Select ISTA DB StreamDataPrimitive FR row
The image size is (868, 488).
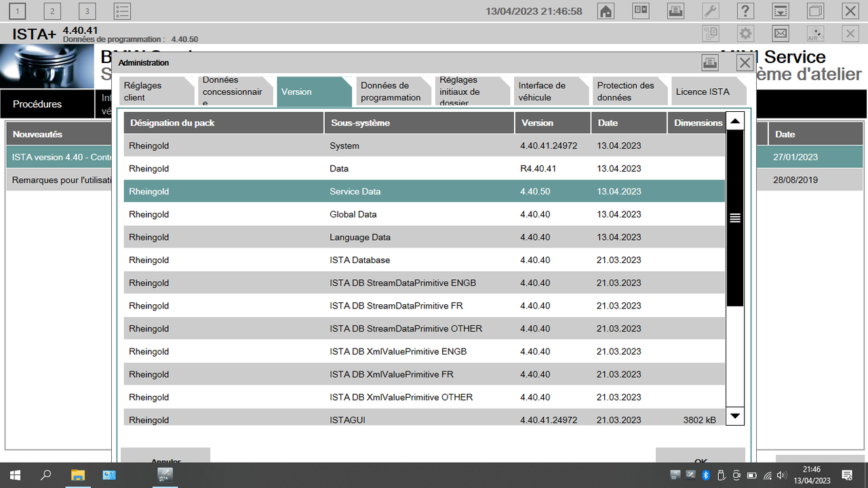coord(425,306)
